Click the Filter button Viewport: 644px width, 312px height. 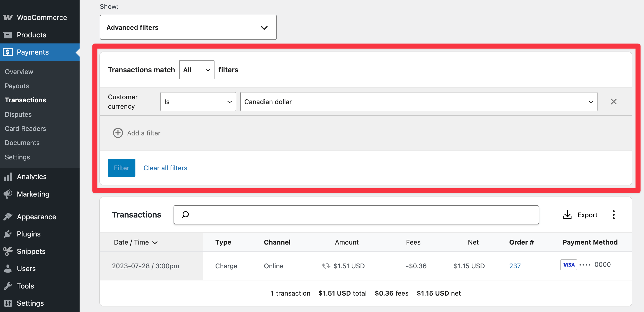click(122, 167)
